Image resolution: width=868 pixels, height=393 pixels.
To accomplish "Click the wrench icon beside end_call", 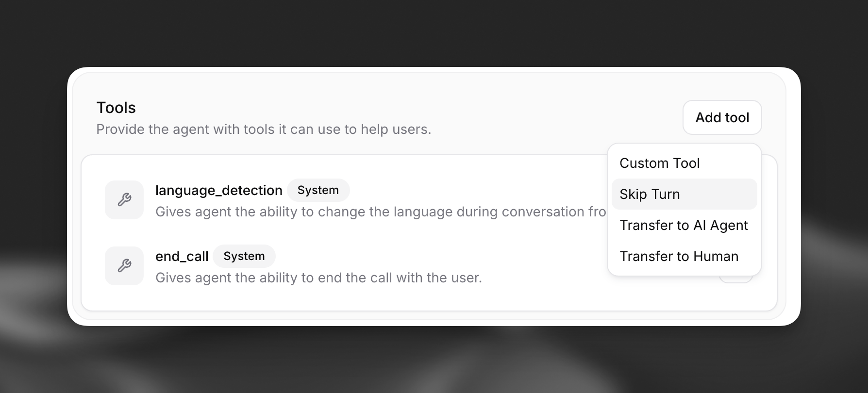I will [x=124, y=265].
